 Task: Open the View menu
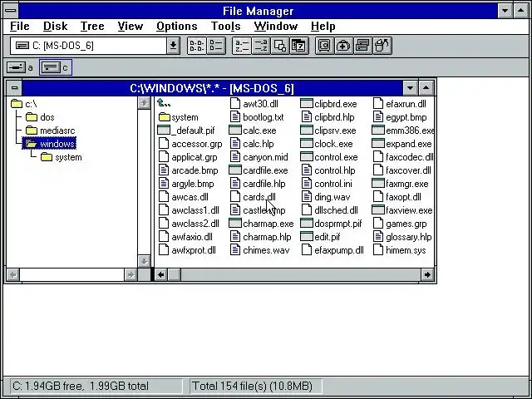(131, 26)
